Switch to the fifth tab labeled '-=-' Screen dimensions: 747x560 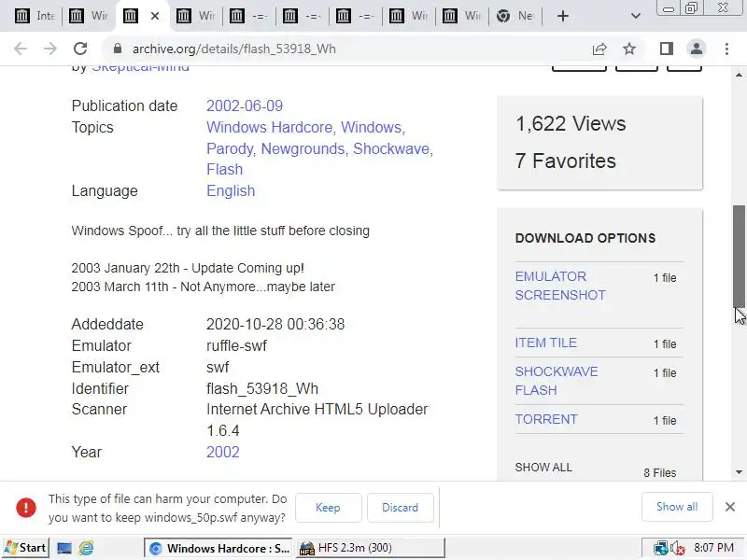[x=248, y=16]
